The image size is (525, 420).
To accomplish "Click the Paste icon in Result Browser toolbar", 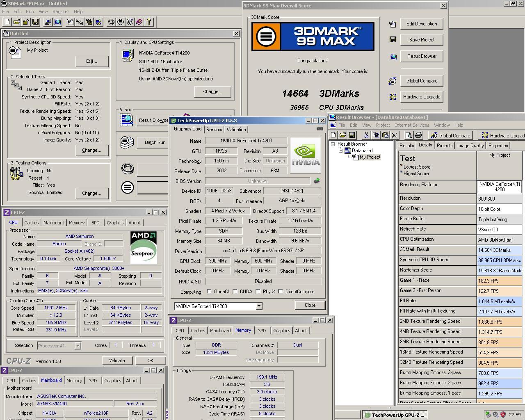I will click(385, 135).
